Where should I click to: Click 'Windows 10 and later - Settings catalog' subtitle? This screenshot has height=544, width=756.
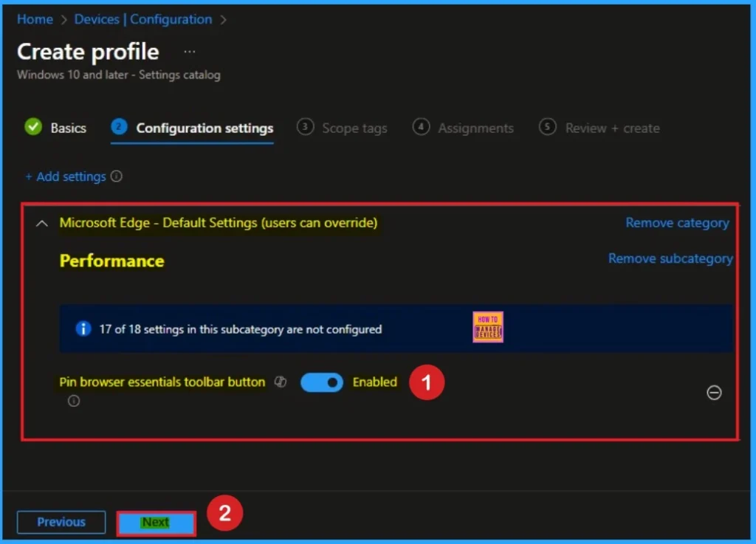click(119, 75)
